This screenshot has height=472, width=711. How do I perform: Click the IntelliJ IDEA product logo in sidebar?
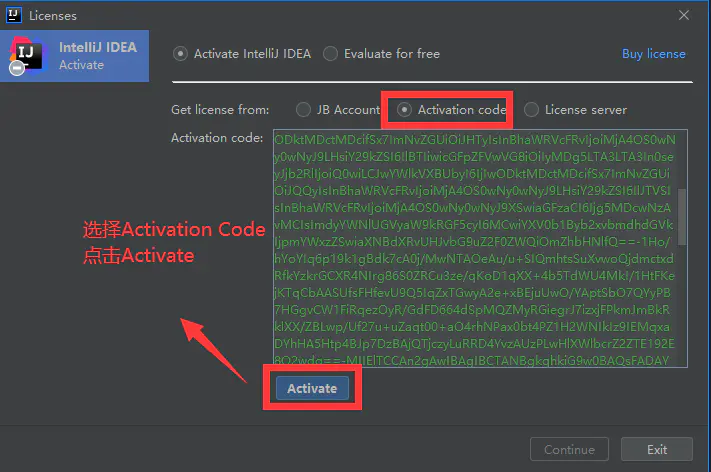click(x=28, y=55)
